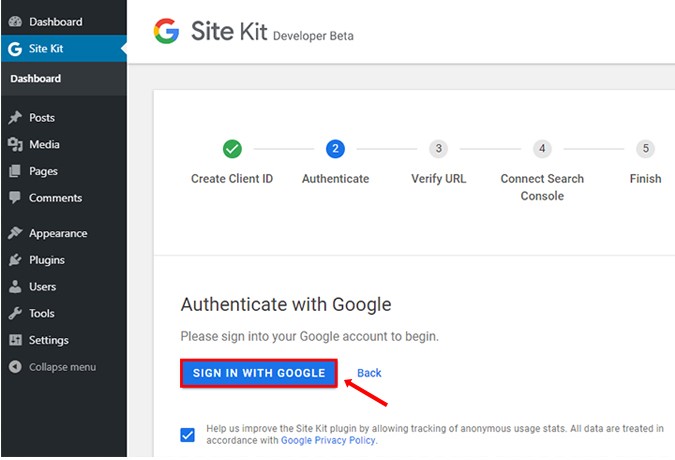The width and height of the screenshot is (675, 460).
Task: Click the step 3 Verify URL circle
Action: pyautogui.click(x=438, y=149)
